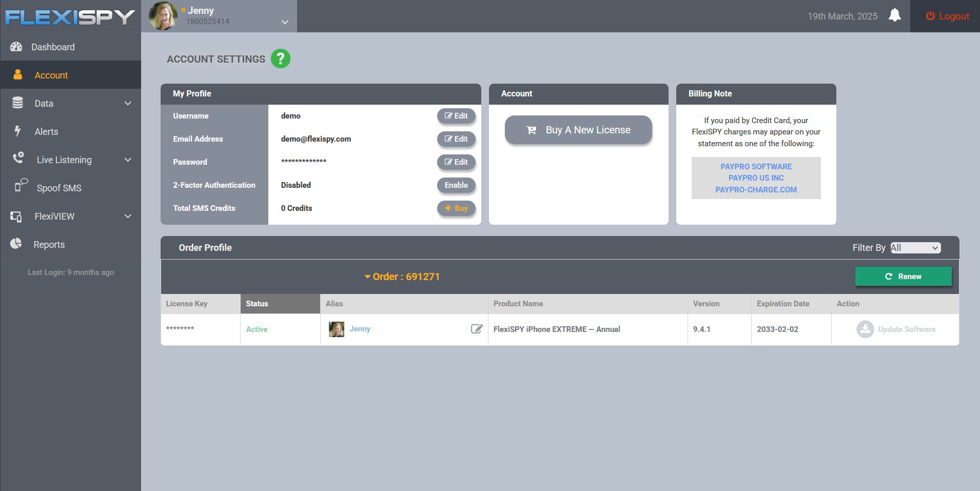Renew the order license
The width and height of the screenshot is (980, 491).
903,276
